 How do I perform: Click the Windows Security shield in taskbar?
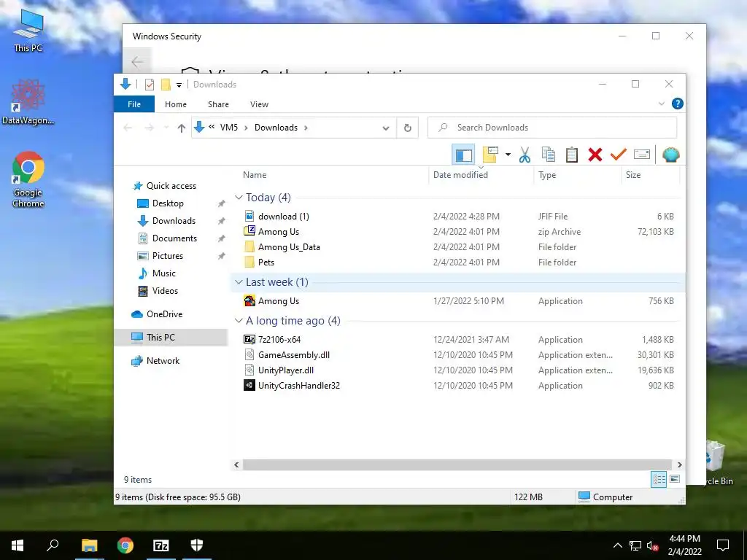[x=197, y=545]
